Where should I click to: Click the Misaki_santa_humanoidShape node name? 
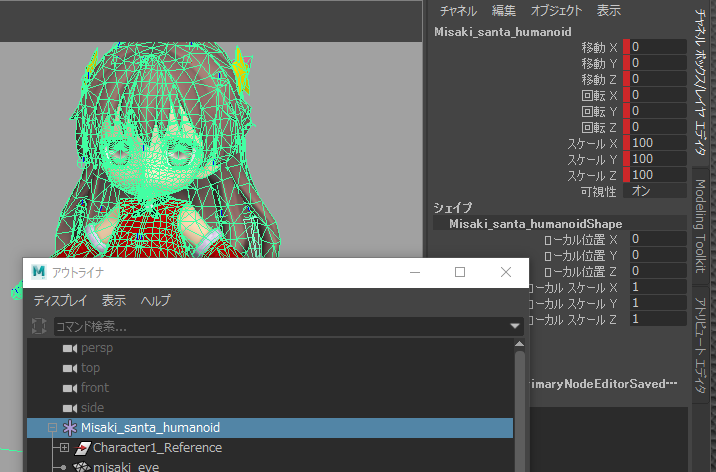[x=536, y=224]
